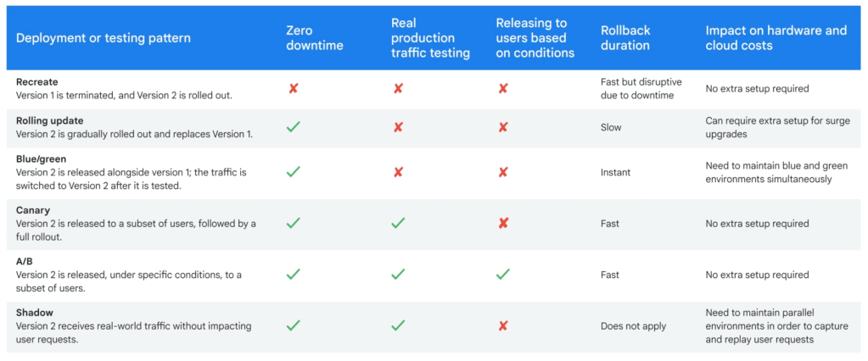
Task: Click Blue/green real production traffic red X
Action: tap(398, 172)
